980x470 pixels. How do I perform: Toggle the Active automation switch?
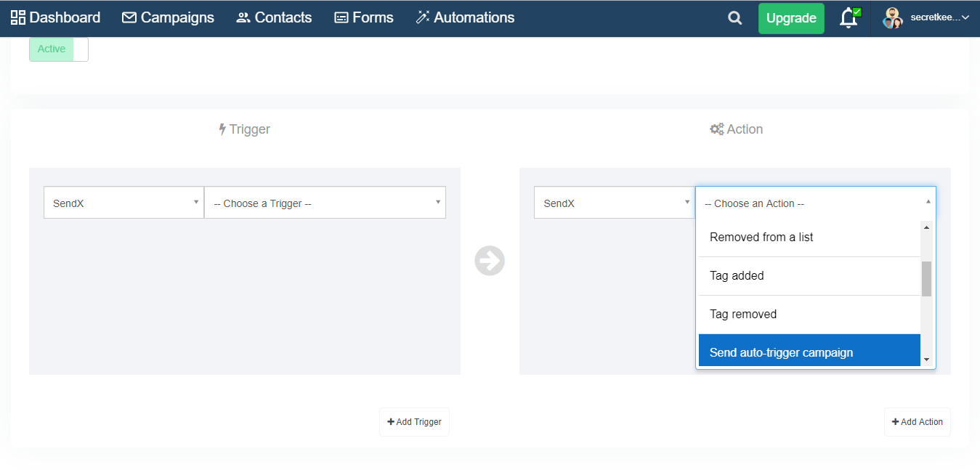tap(59, 49)
